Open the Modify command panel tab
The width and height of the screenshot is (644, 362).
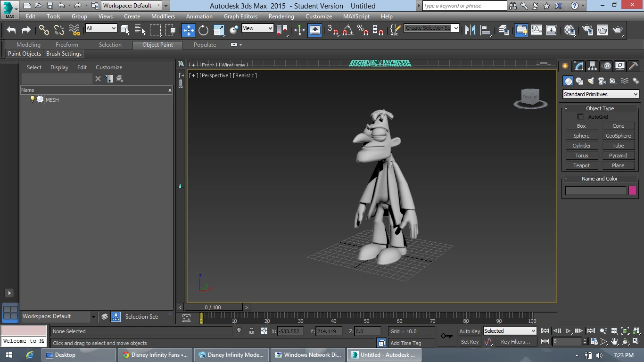click(578, 66)
